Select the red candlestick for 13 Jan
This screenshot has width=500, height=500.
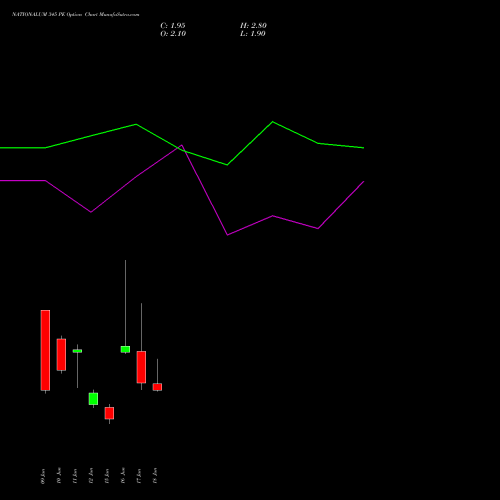pyautogui.click(x=109, y=413)
